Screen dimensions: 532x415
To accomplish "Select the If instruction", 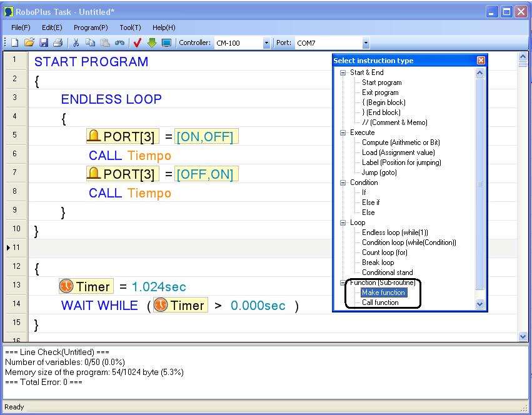I will (x=364, y=192).
